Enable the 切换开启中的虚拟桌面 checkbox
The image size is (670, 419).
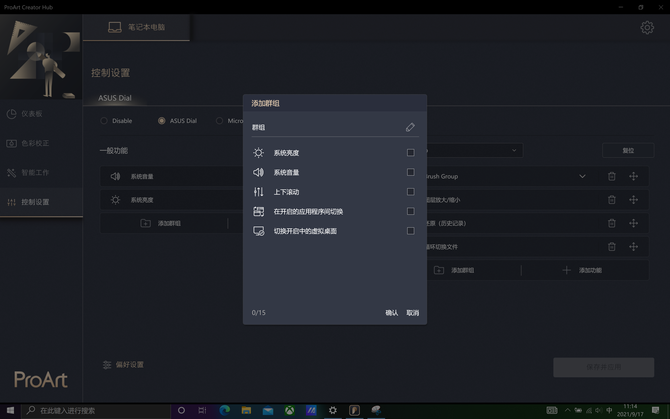pyautogui.click(x=411, y=231)
